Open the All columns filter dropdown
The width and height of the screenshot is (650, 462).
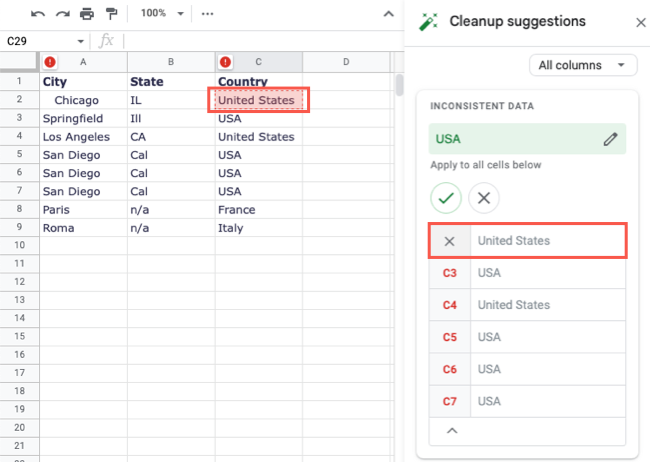(583, 65)
